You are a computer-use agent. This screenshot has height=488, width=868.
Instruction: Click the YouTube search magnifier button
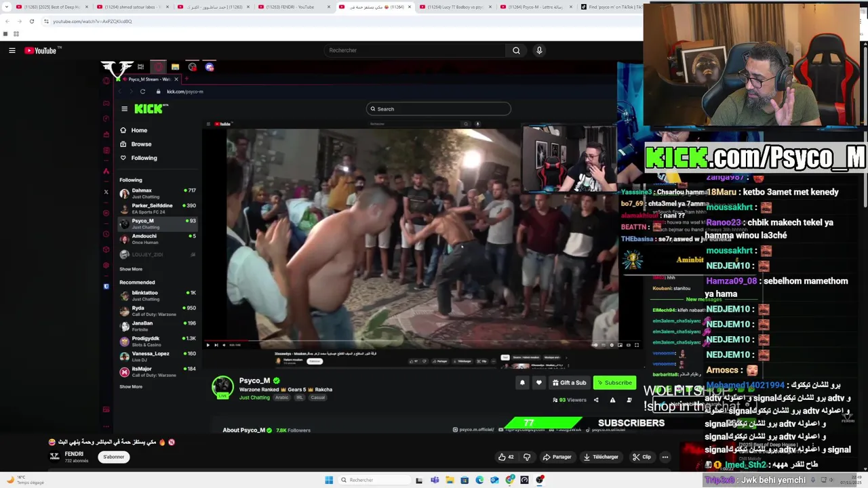516,50
